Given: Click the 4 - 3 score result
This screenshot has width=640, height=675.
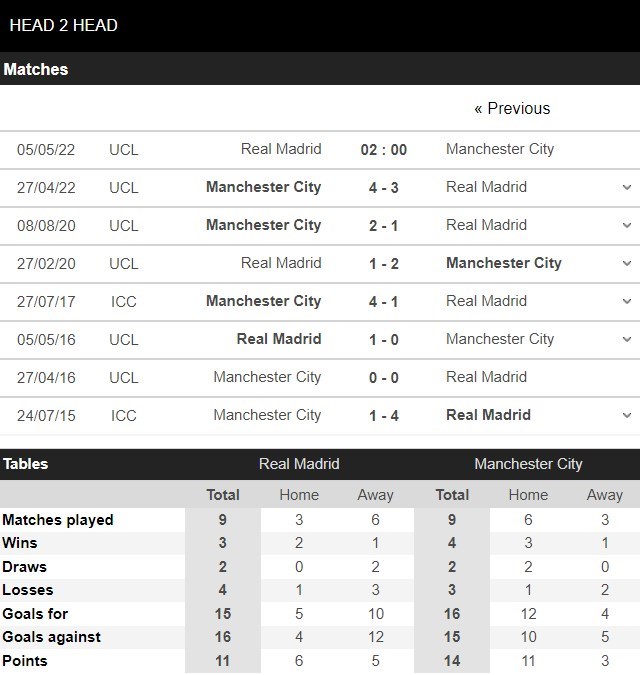Looking at the screenshot, I should [383, 187].
